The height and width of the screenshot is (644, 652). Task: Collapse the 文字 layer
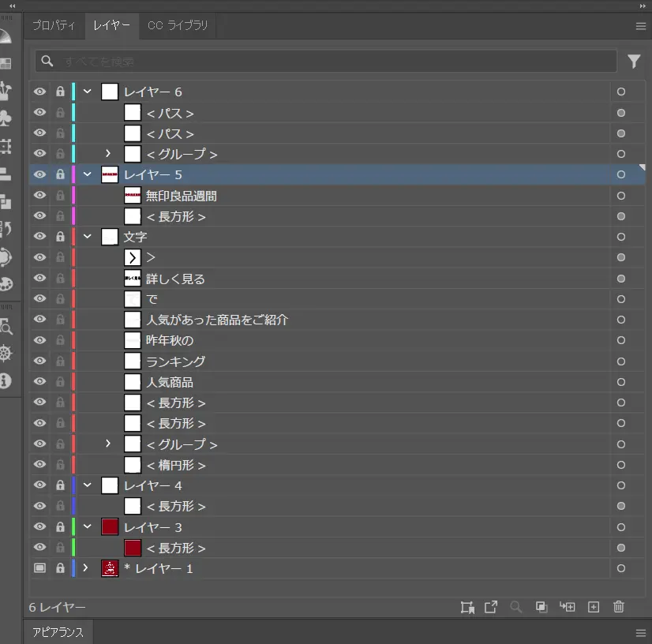88,237
